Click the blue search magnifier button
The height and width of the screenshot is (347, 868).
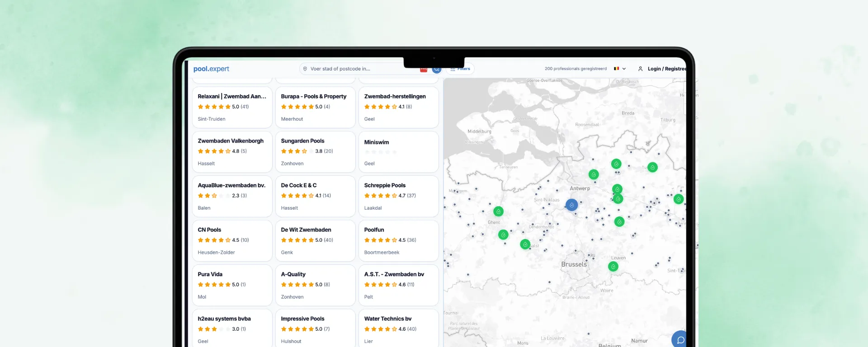point(436,69)
